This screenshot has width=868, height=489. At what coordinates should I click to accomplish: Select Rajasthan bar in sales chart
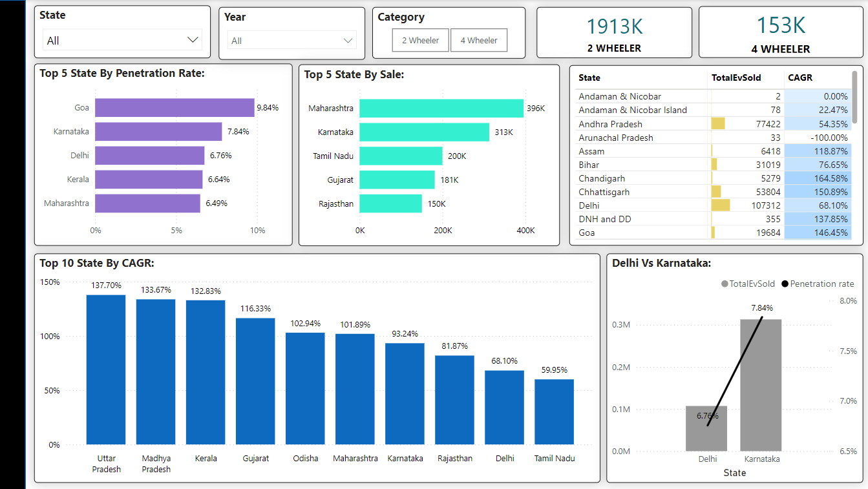click(x=390, y=203)
